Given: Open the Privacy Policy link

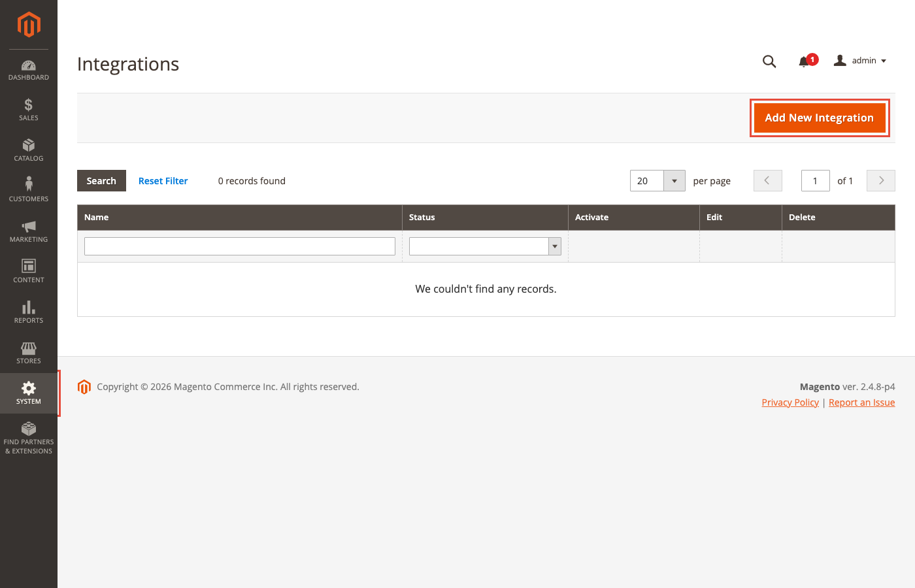Looking at the screenshot, I should (790, 402).
